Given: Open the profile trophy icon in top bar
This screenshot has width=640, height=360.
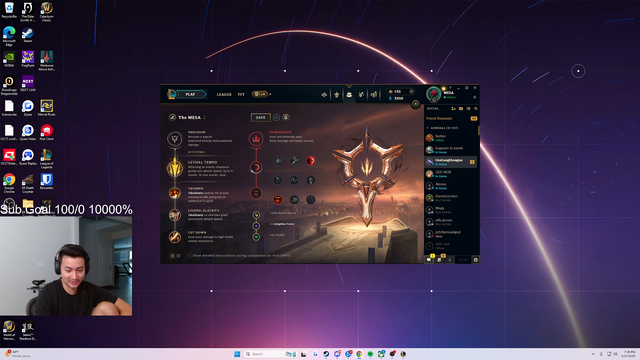Looking at the screenshot, I should [x=336, y=95].
